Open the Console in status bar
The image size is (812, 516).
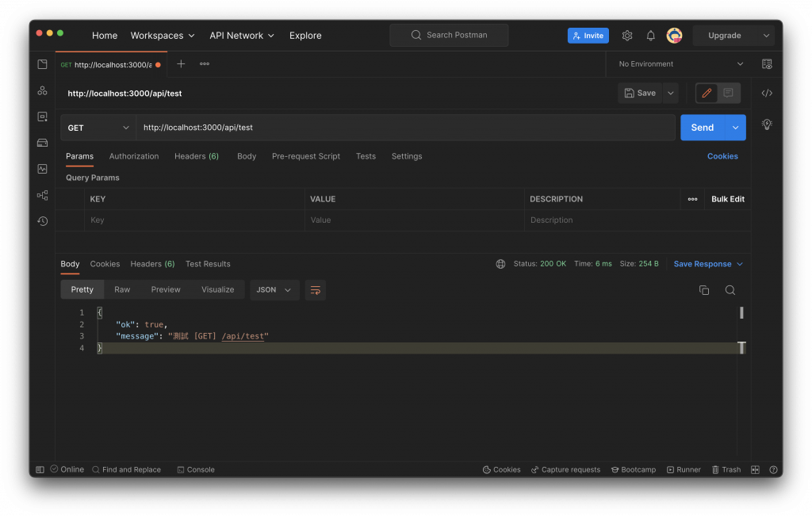tap(196, 469)
